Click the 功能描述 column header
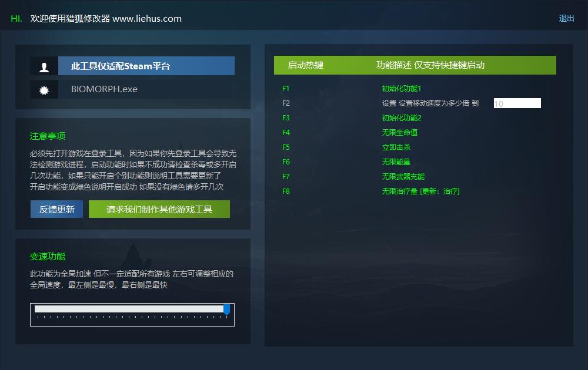Viewport: 588px width, 370px height. pyautogui.click(x=430, y=65)
